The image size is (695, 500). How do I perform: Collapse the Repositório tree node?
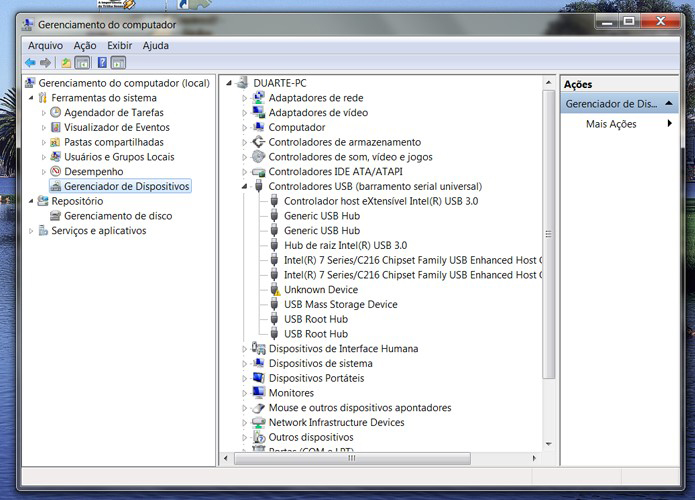click(x=31, y=201)
